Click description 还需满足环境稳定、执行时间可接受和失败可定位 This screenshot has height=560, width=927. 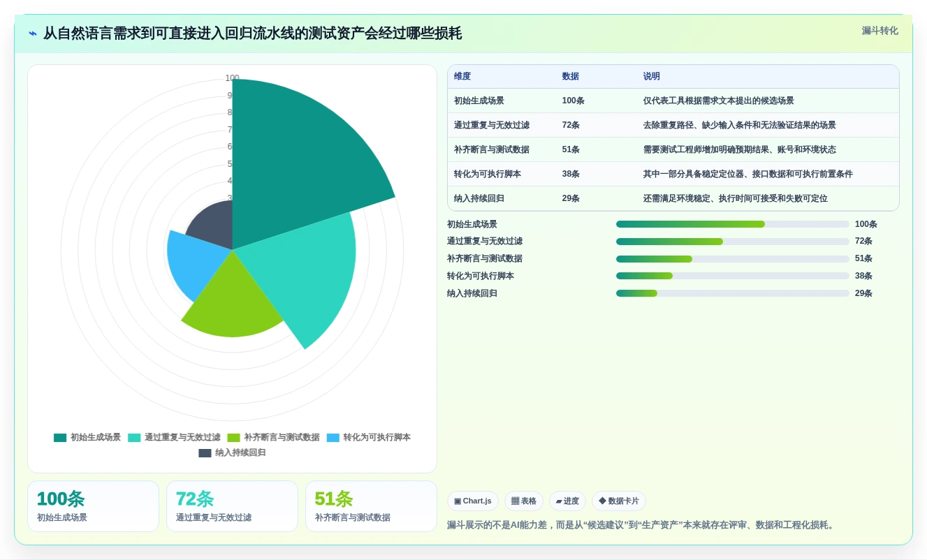(736, 198)
